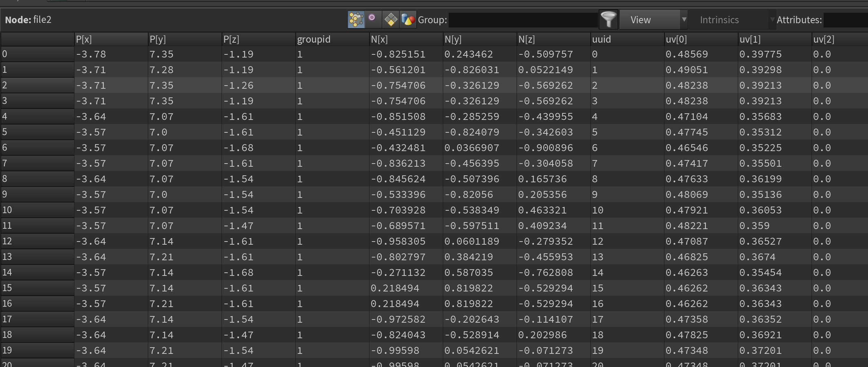Click N[z] value 0.202986 in row 18
Screen dimensions: 868x367
[543, 335]
